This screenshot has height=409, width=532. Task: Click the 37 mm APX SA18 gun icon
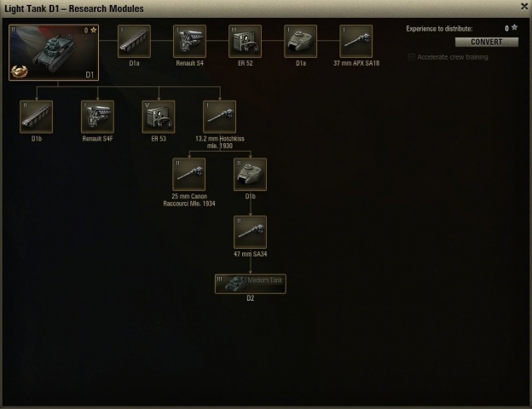click(356, 41)
